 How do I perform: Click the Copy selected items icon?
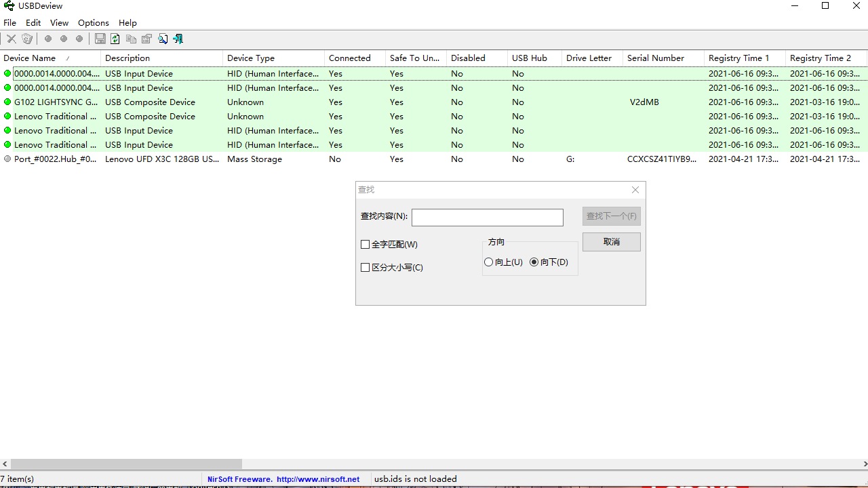pos(130,39)
